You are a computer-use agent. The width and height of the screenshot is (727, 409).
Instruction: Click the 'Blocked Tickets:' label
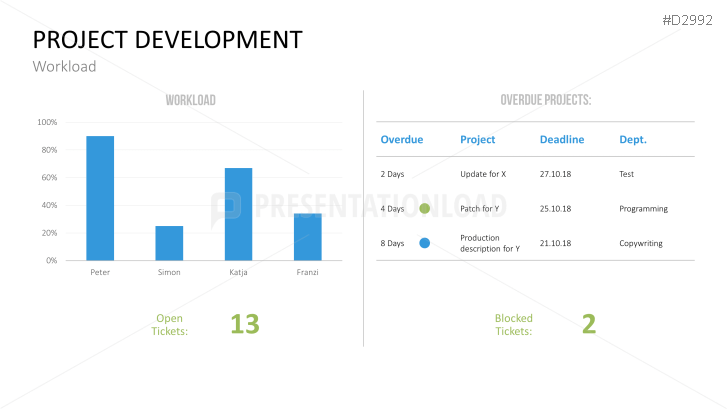click(x=514, y=325)
